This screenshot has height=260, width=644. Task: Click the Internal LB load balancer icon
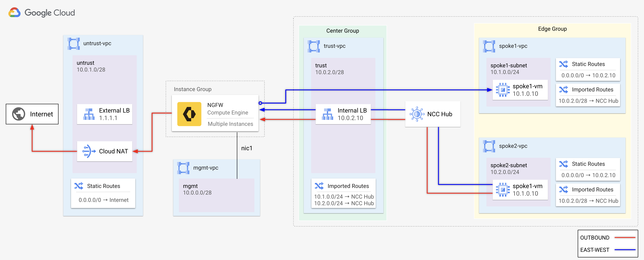(327, 114)
